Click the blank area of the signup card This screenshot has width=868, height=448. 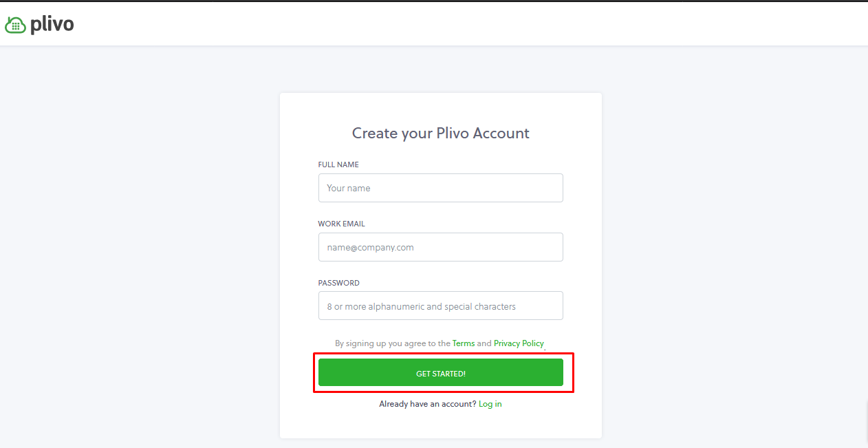click(440, 425)
